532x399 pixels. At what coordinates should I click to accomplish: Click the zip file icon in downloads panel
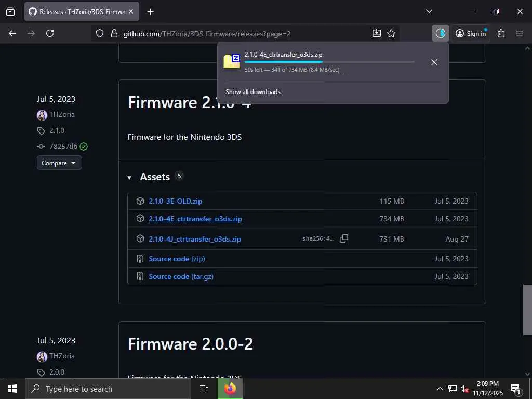coord(232,61)
